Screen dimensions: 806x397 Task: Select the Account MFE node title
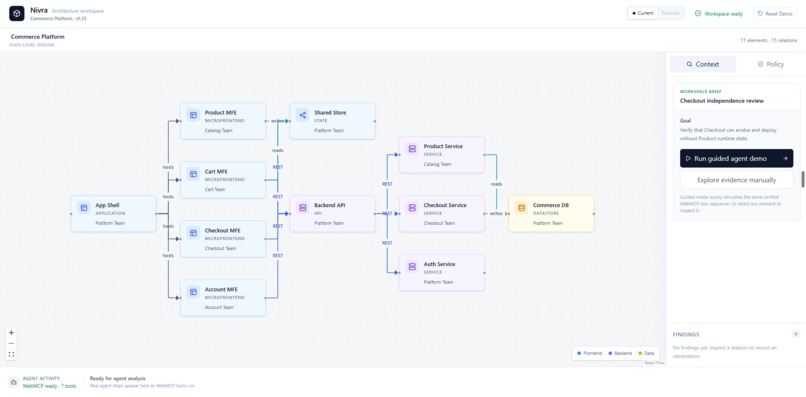tap(221, 290)
